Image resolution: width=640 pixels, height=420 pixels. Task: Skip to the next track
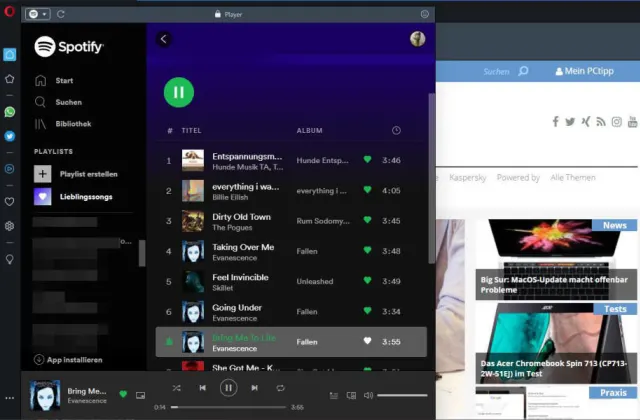pos(255,387)
